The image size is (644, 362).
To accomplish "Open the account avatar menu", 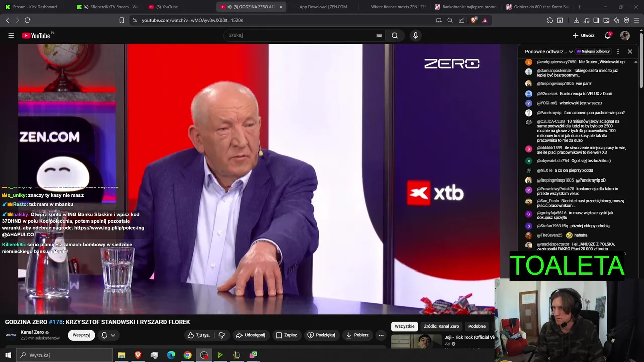I will (x=625, y=35).
